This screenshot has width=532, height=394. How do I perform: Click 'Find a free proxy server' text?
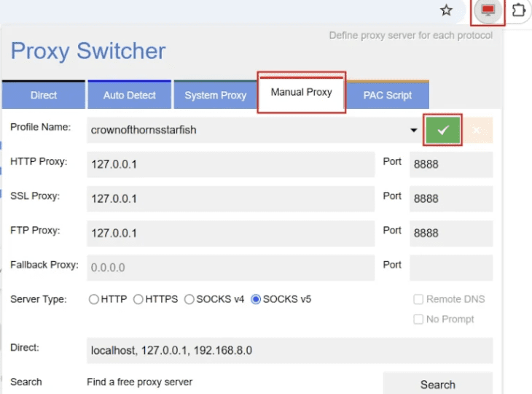tap(139, 382)
